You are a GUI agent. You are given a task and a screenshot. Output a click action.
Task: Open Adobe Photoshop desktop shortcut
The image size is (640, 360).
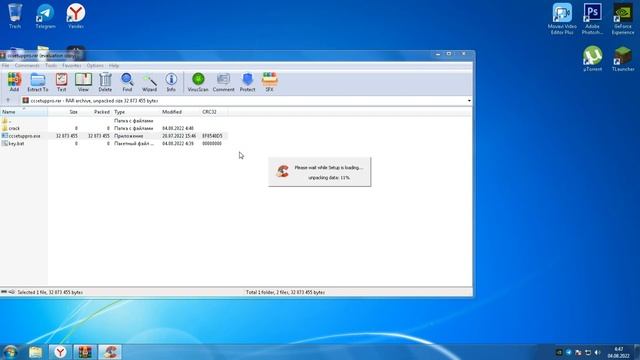tap(592, 19)
